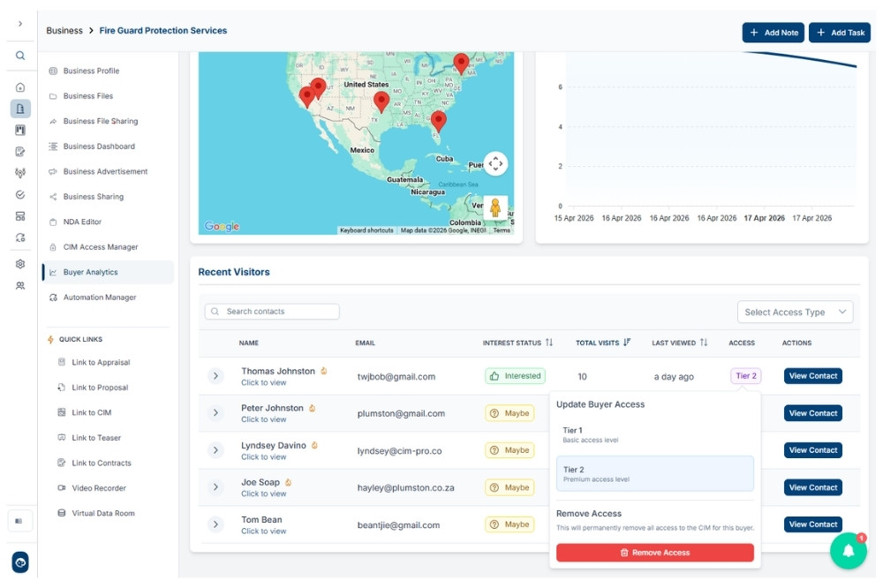The width and height of the screenshot is (883, 588).
Task: Open the settings gear icon in left rail
Action: click(20, 264)
